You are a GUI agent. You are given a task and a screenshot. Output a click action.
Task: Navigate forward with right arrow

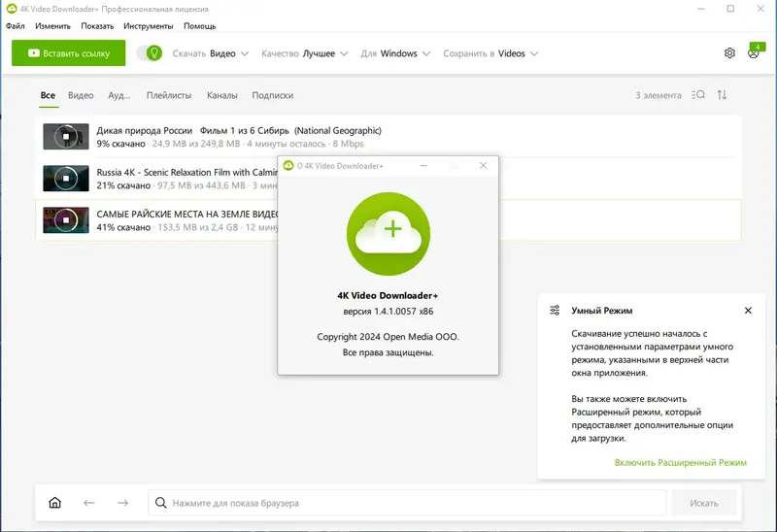pos(122,503)
